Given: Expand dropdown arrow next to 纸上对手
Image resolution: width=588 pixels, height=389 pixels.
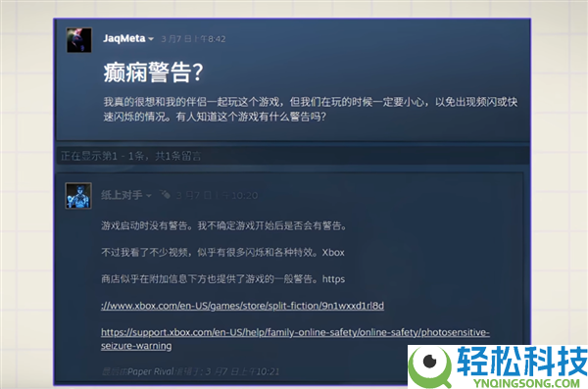Looking at the screenshot, I should (x=149, y=195).
